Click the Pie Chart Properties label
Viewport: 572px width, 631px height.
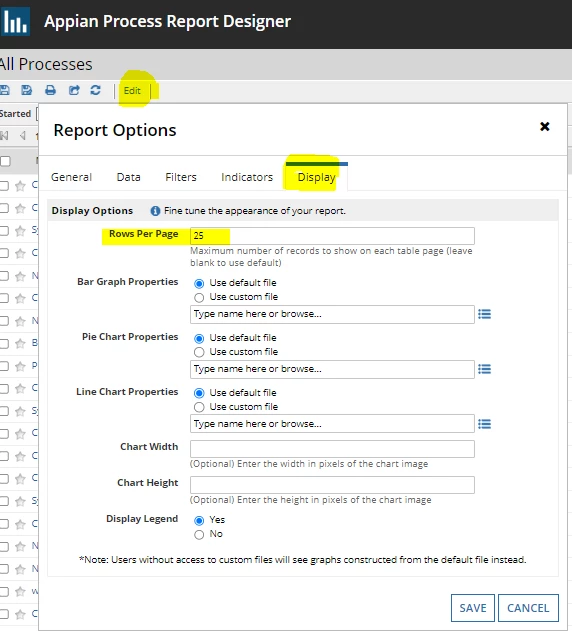coord(130,337)
